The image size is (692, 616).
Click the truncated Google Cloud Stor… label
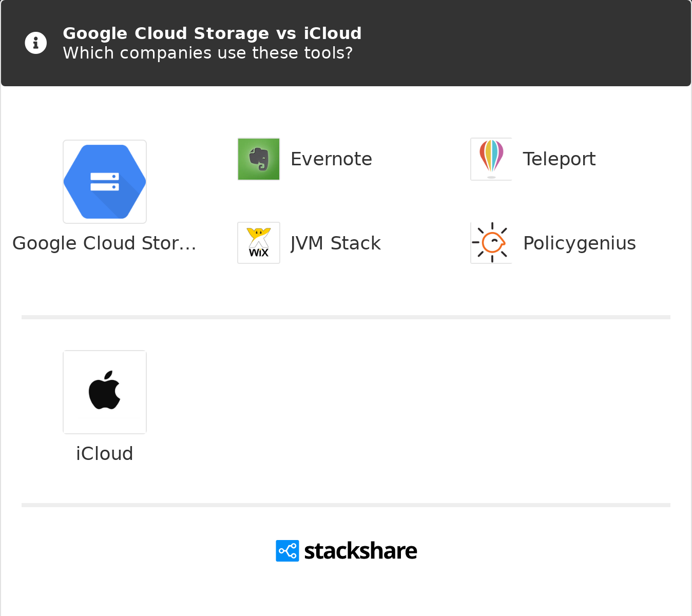pos(104,243)
